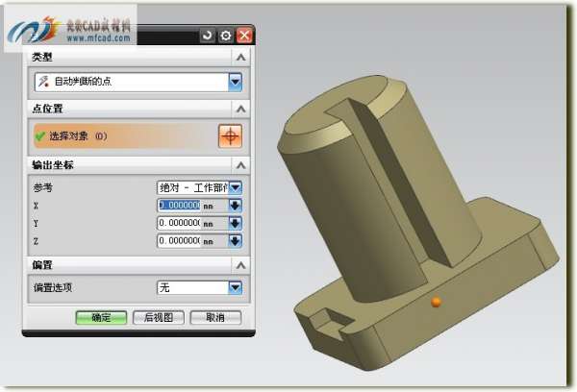Click the 后视图 button
Image resolution: width=577 pixels, height=392 pixels.
(x=159, y=318)
